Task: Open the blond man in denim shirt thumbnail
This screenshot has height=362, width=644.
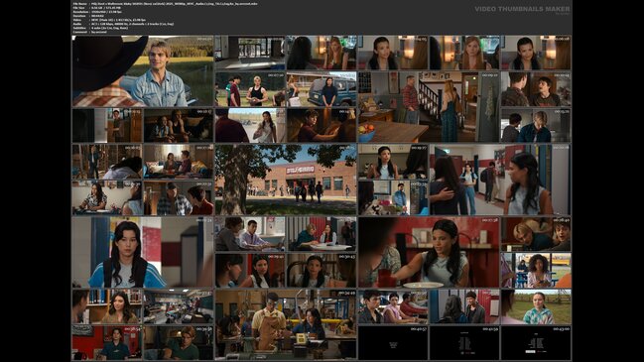Action: click(143, 71)
